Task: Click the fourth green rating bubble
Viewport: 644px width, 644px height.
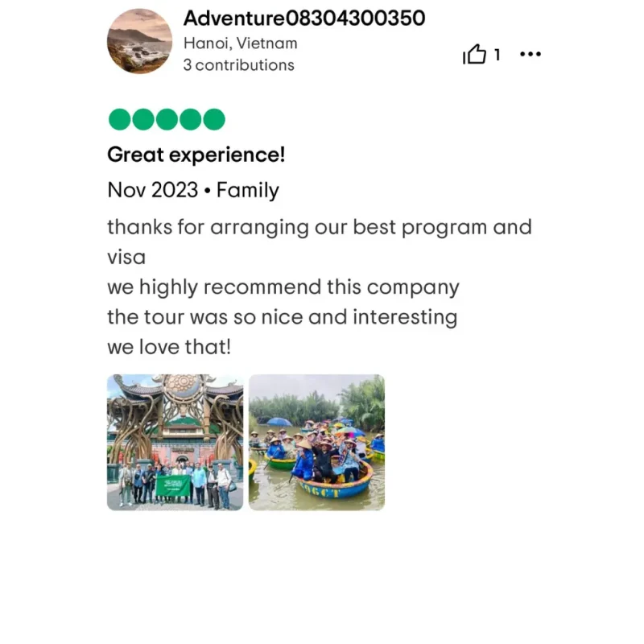Action: [x=191, y=119]
